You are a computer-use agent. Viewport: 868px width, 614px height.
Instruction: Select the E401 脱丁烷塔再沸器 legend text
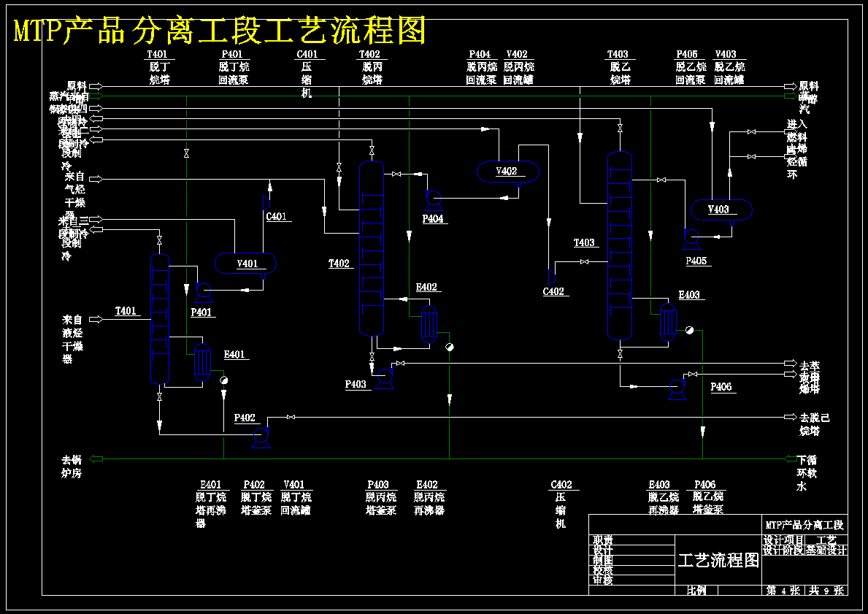click(x=211, y=503)
